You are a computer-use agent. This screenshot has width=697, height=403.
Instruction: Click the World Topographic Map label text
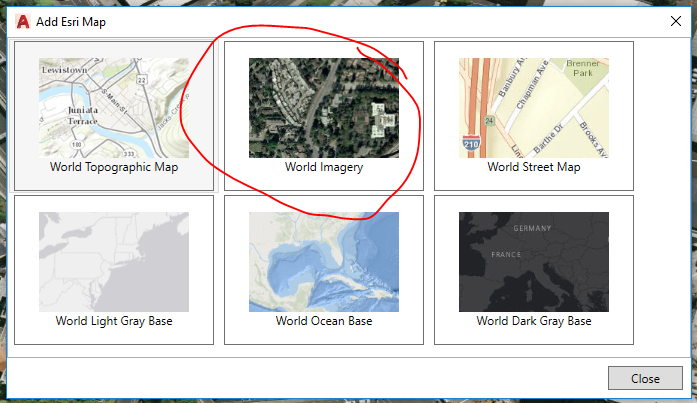[114, 167]
